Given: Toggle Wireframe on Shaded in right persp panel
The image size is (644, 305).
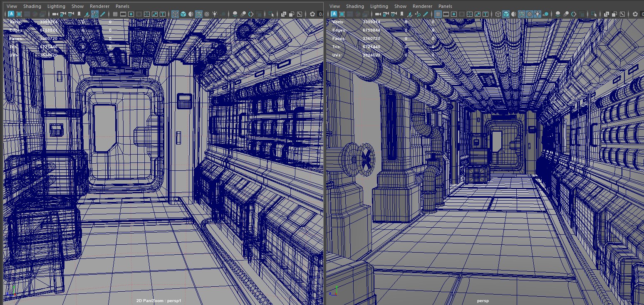Looking at the screenshot, I should (x=522, y=14).
